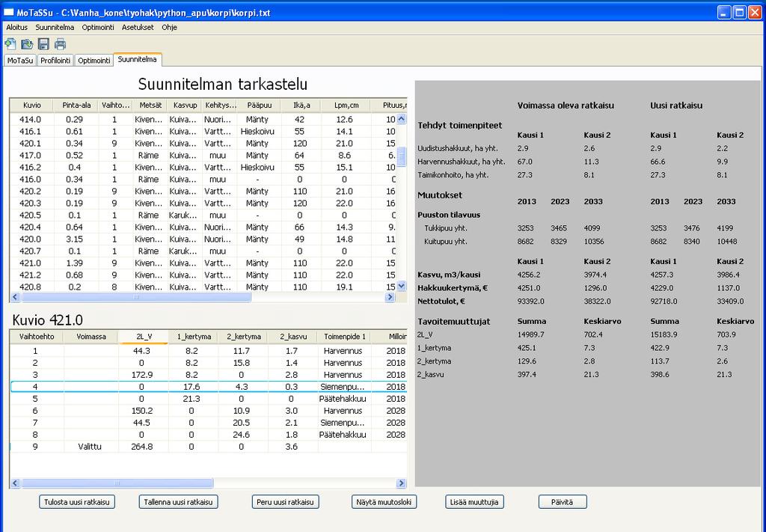Select kuvio row 421.0
The width and height of the screenshot is (766, 532).
(x=203, y=263)
